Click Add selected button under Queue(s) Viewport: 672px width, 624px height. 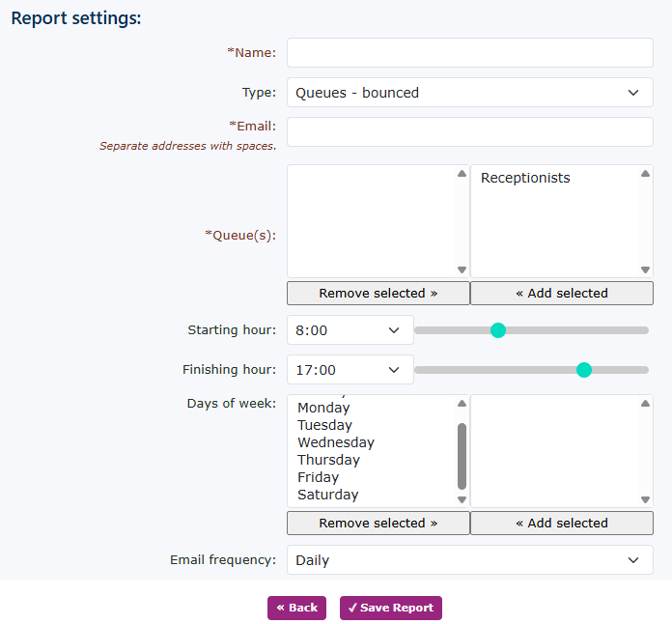tap(561, 293)
